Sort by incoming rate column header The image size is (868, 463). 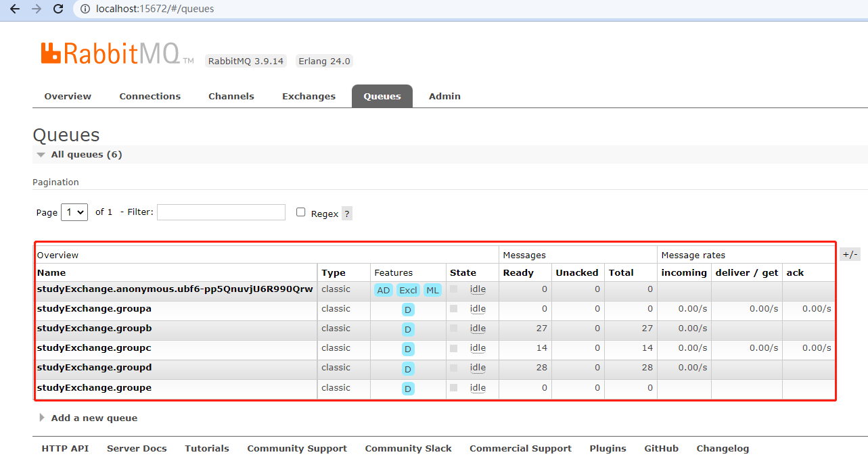pos(684,273)
